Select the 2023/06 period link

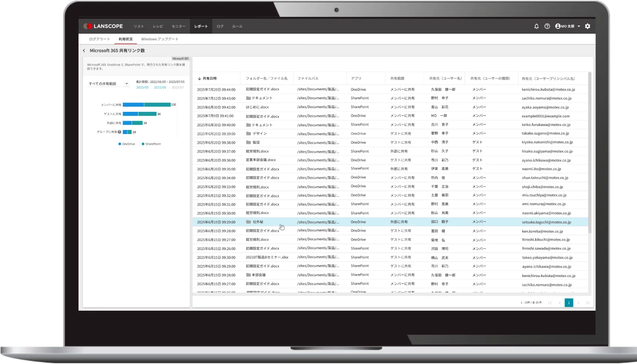point(160,87)
